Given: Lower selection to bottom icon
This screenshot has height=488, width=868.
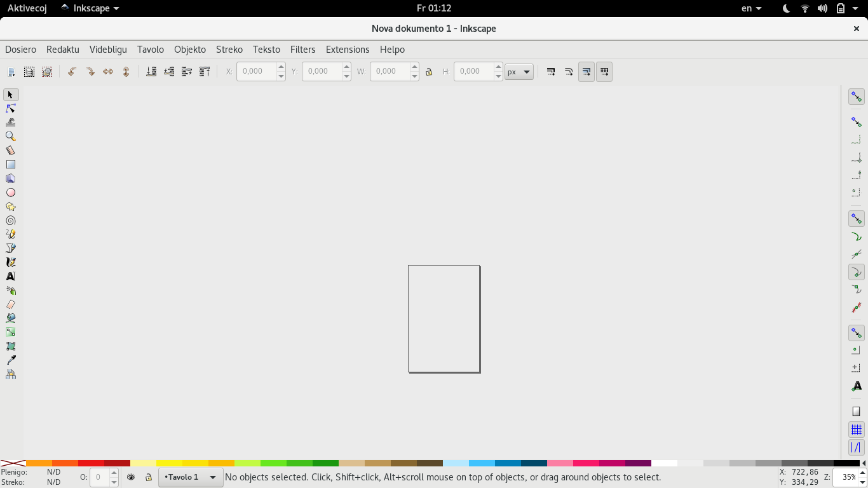Looking at the screenshot, I should [x=151, y=72].
